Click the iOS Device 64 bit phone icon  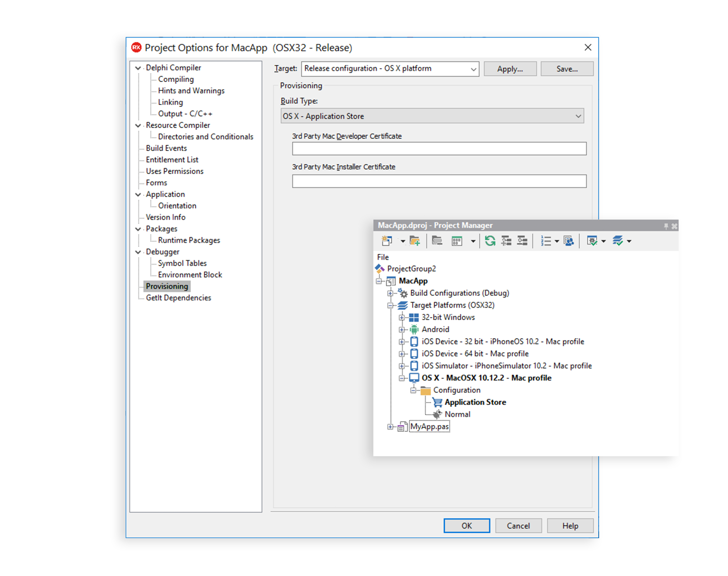point(414,354)
